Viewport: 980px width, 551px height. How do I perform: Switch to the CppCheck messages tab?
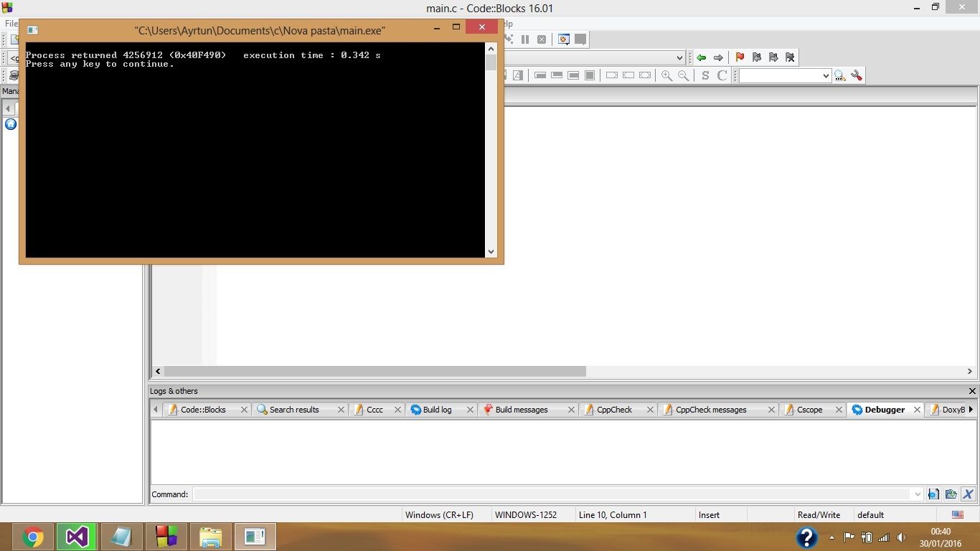point(711,410)
